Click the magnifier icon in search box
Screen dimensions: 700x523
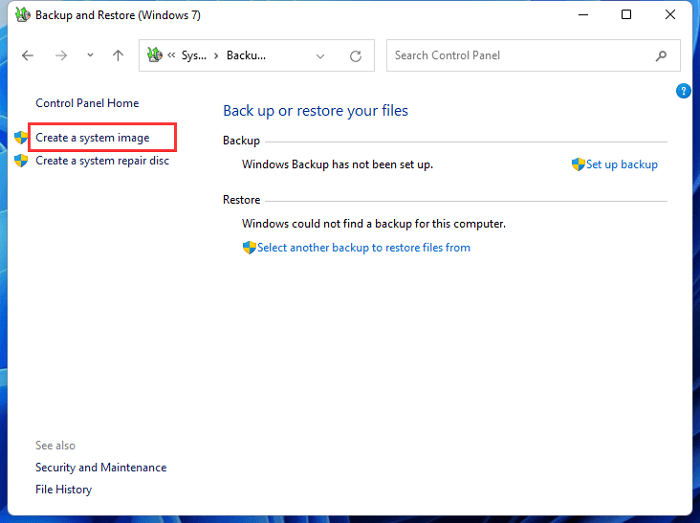tap(661, 56)
